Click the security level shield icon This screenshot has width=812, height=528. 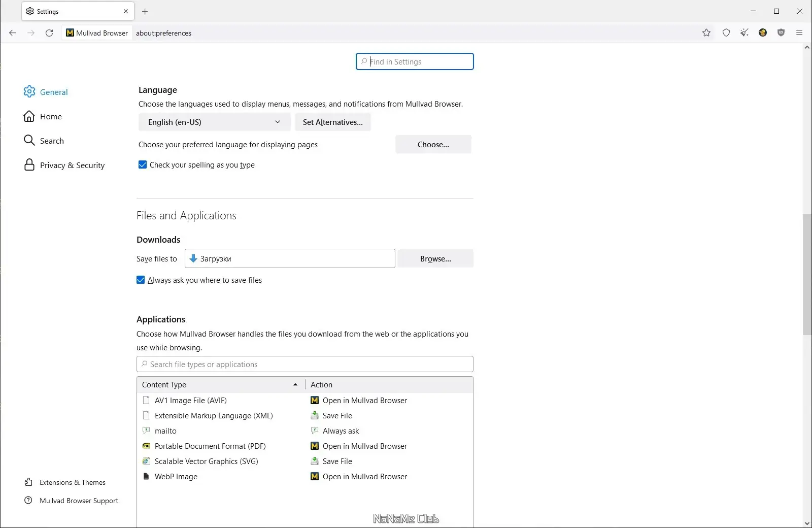(726, 33)
